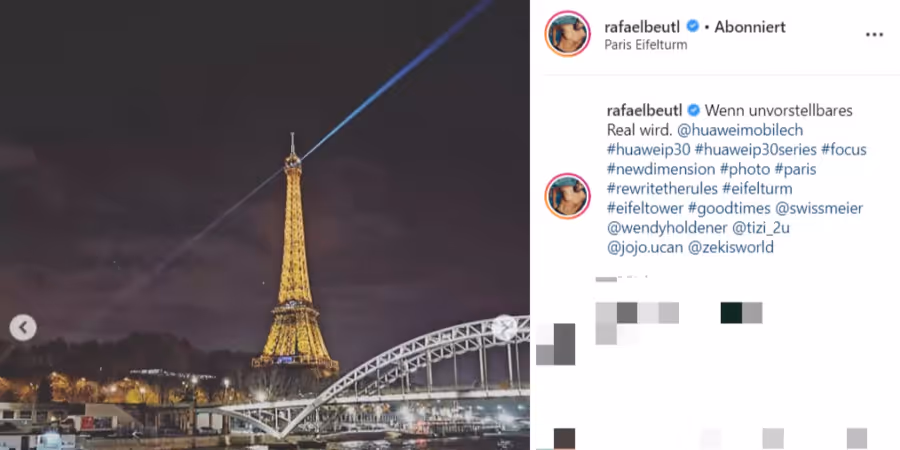Open the #rewritetherules hashtag
Viewport: 900px width, 450px height.
pyautogui.click(x=662, y=189)
